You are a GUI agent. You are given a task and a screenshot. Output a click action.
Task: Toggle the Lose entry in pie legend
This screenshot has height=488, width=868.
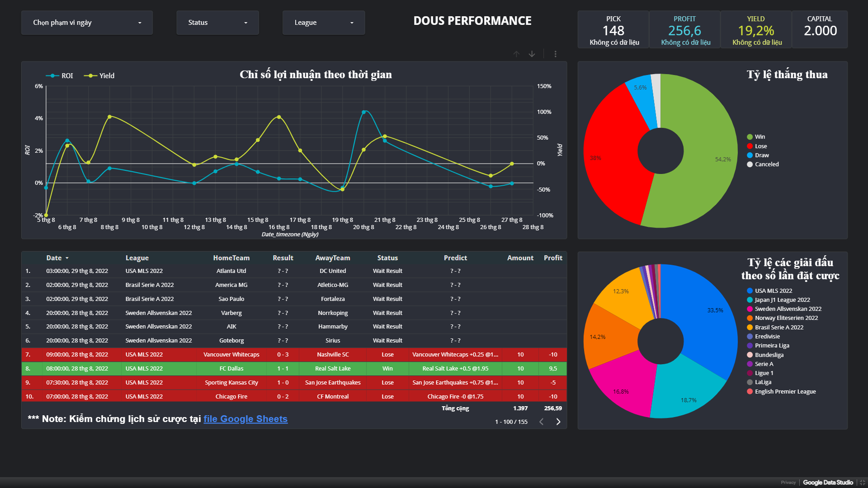coord(760,146)
